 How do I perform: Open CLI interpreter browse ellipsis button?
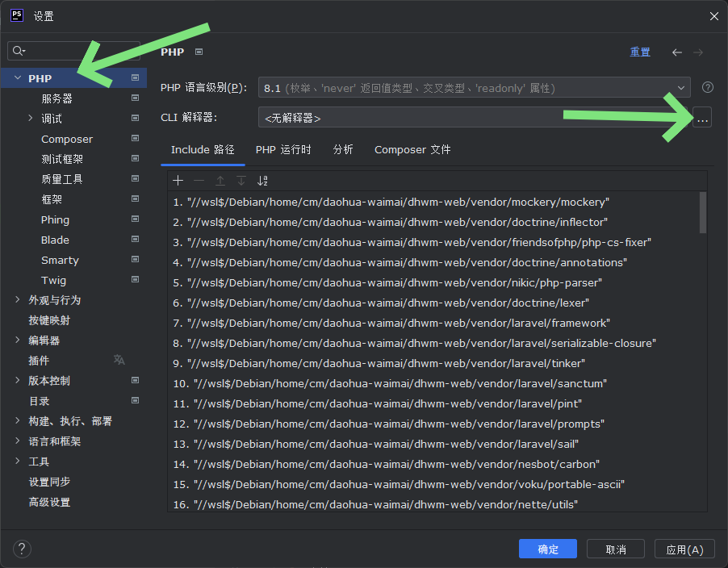click(702, 118)
